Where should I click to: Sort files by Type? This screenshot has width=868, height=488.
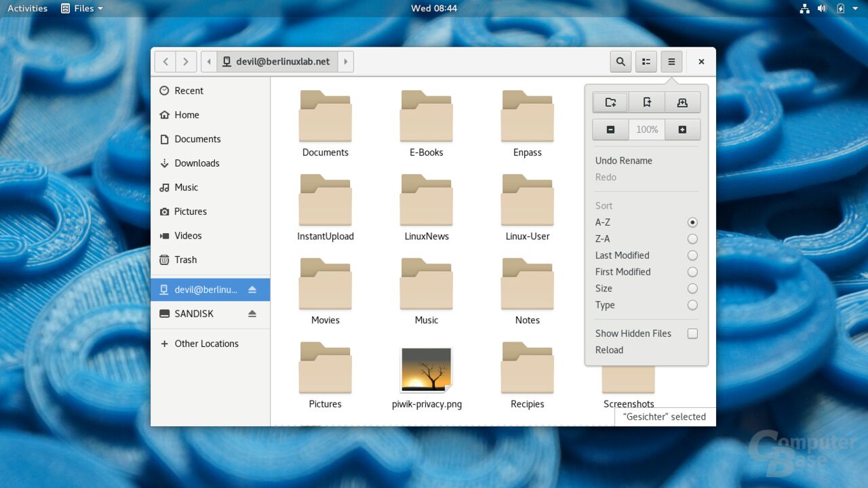pos(646,305)
